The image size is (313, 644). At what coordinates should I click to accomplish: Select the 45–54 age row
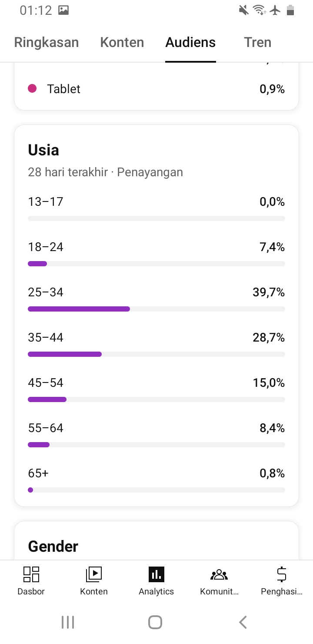(156, 390)
